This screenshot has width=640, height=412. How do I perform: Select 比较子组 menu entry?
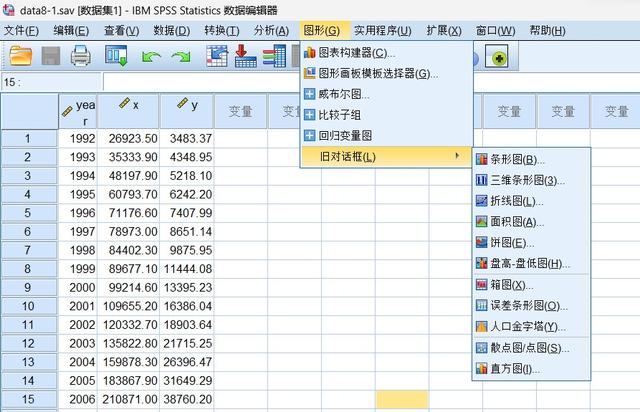(x=386, y=115)
